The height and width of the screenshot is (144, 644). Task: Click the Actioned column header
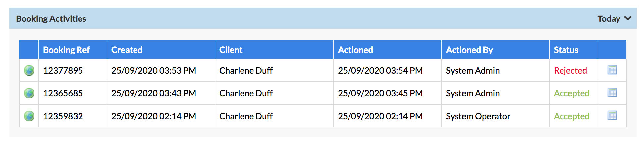click(355, 50)
